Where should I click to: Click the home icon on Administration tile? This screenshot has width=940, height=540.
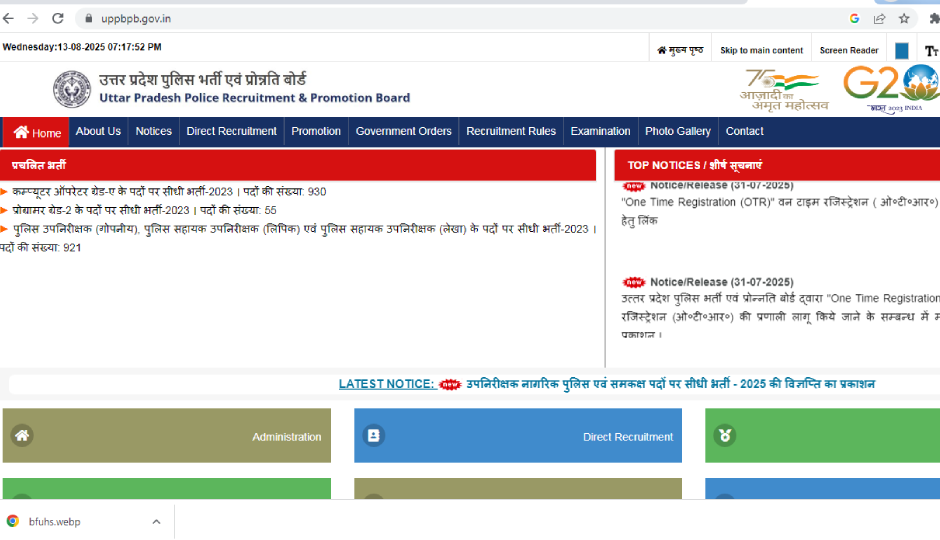(x=22, y=435)
